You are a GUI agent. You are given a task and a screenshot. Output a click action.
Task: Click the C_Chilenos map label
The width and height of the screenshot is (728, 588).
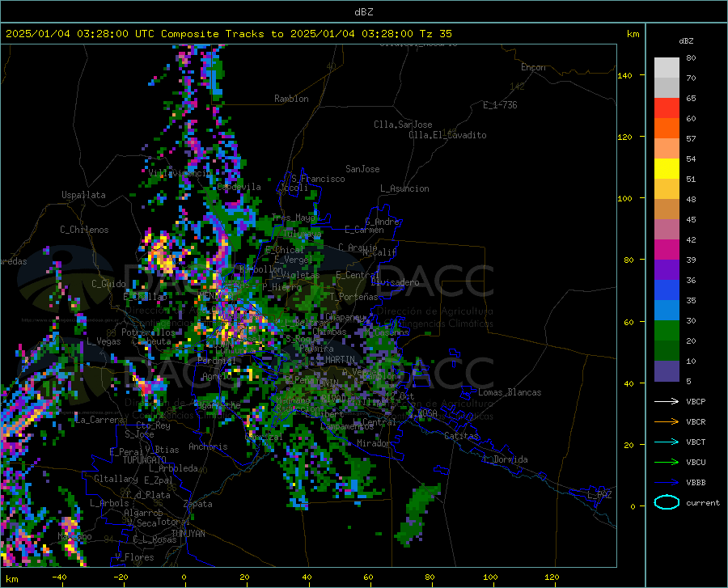84,230
